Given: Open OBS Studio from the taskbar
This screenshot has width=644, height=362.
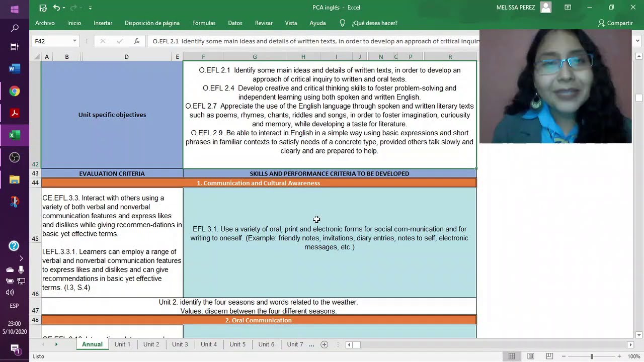Looking at the screenshot, I should click(x=15, y=157).
